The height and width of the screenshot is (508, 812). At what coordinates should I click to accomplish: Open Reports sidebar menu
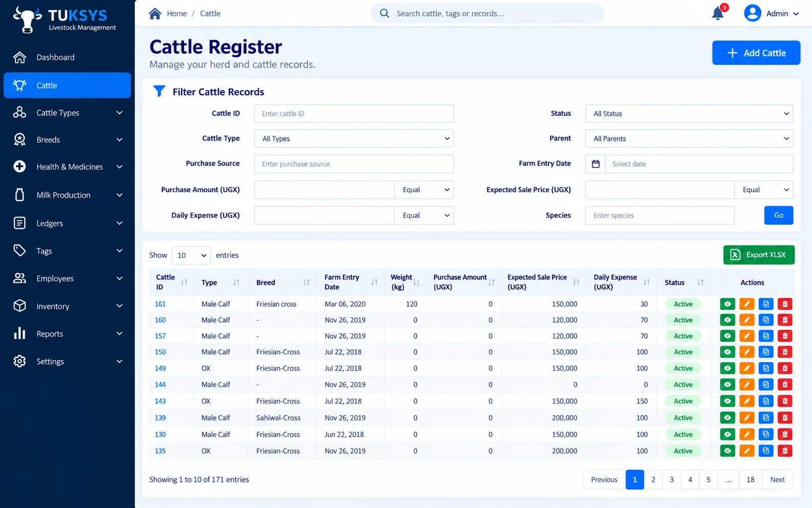click(x=68, y=334)
